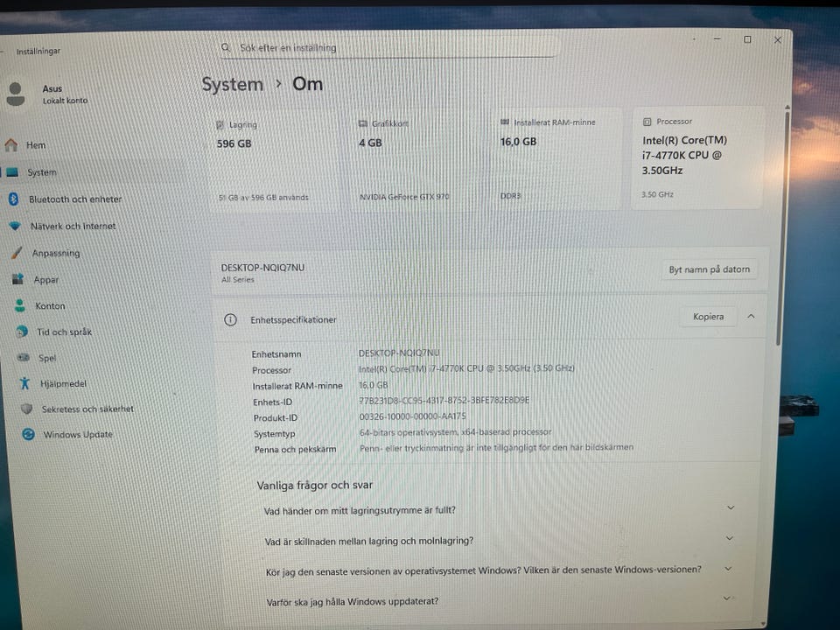Open the Appar icon

coord(18,278)
